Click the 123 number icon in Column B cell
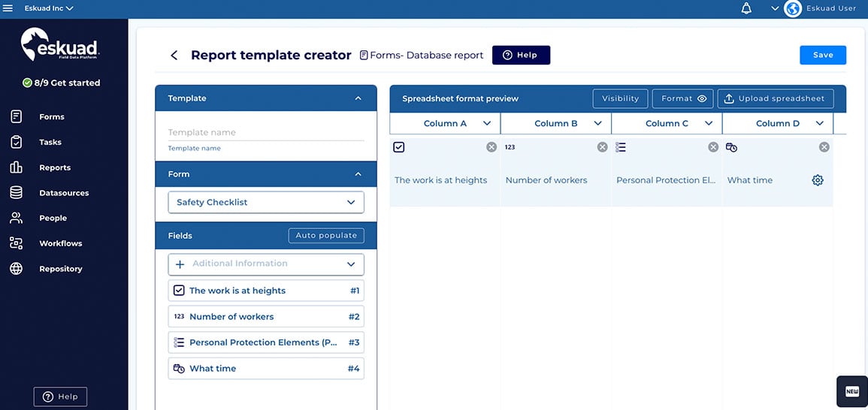This screenshot has height=410, width=868. pyautogui.click(x=510, y=146)
